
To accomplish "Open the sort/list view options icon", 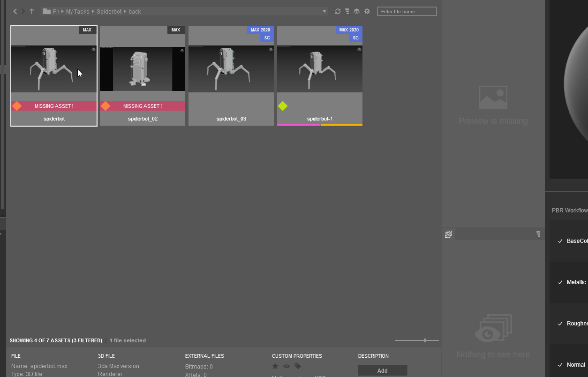I will pyautogui.click(x=347, y=11).
